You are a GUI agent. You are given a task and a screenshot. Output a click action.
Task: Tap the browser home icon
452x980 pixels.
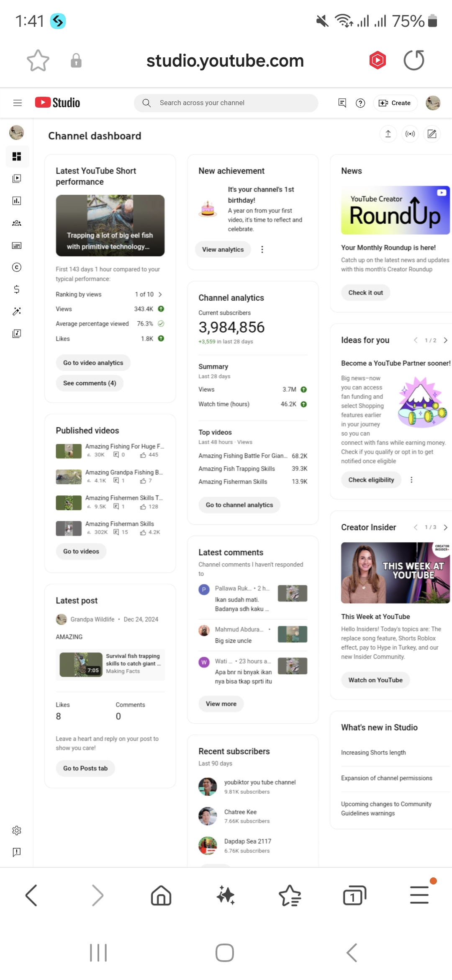point(161,895)
